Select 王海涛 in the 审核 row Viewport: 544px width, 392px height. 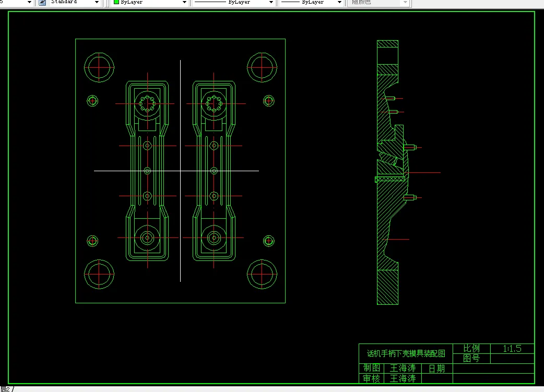(403, 378)
